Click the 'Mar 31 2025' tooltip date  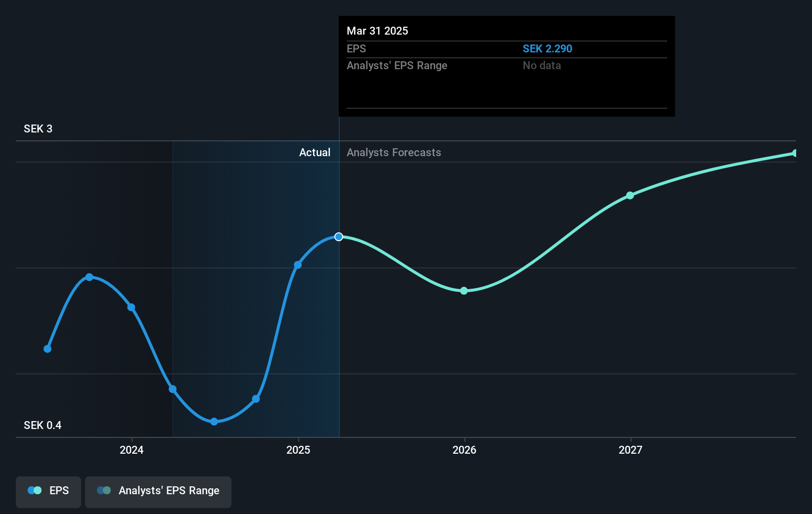(x=377, y=31)
